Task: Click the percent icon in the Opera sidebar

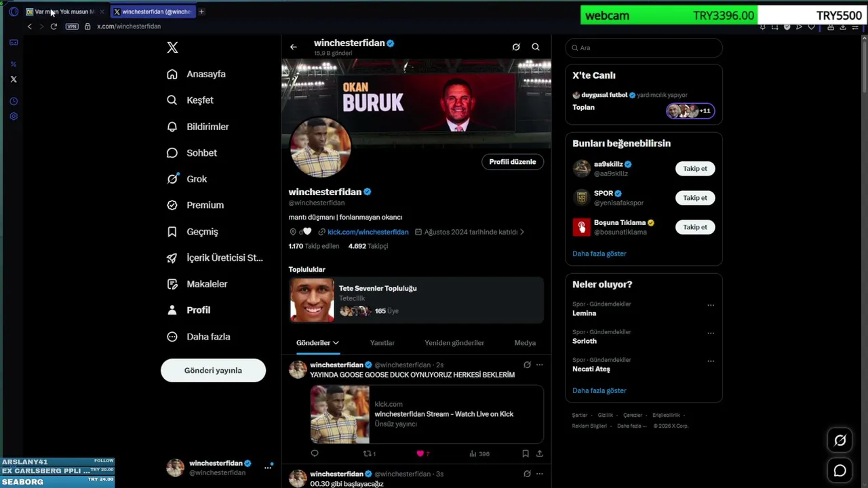Action: (14, 64)
